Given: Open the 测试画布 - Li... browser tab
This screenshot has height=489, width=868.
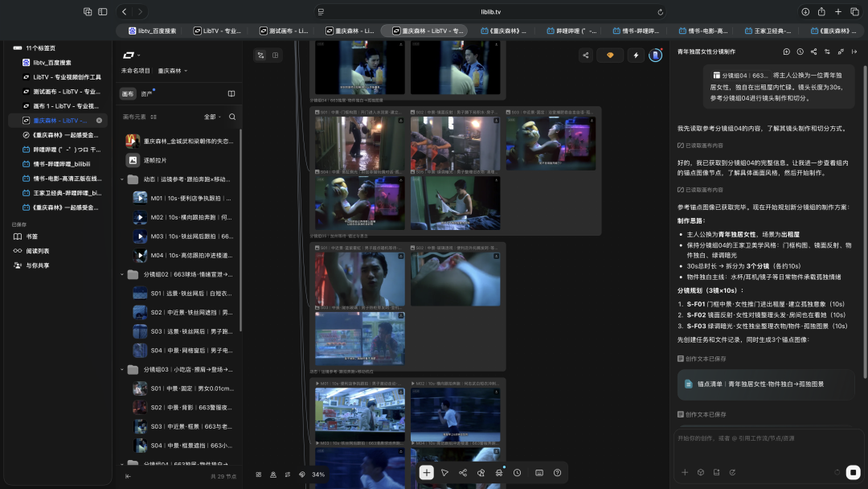Looking at the screenshot, I should click(284, 31).
